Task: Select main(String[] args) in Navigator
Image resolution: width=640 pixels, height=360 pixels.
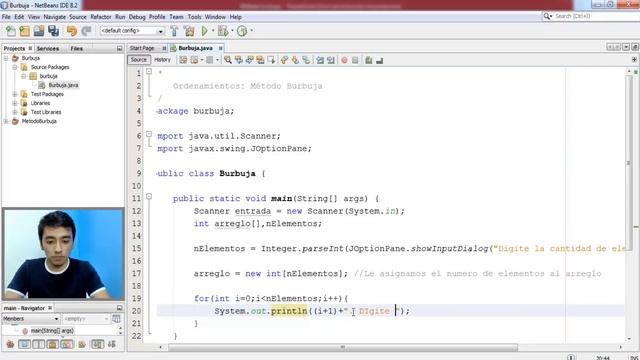Action: (x=52, y=331)
